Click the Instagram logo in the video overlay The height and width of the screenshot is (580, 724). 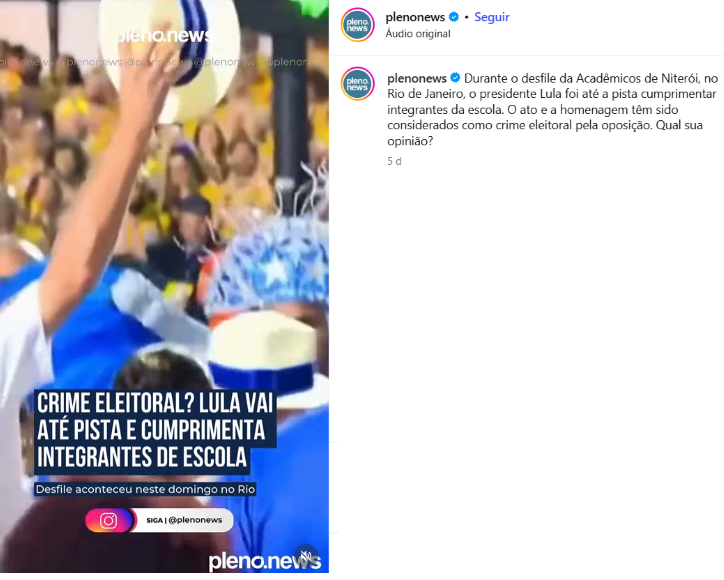click(109, 520)
